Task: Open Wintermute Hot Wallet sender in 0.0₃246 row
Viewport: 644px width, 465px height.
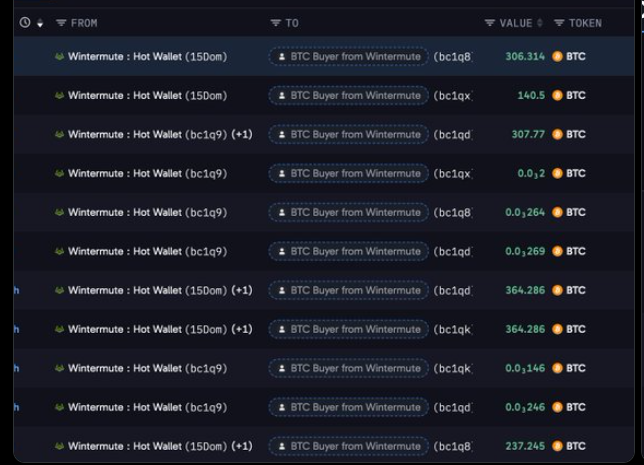Action: pos(147,407)
